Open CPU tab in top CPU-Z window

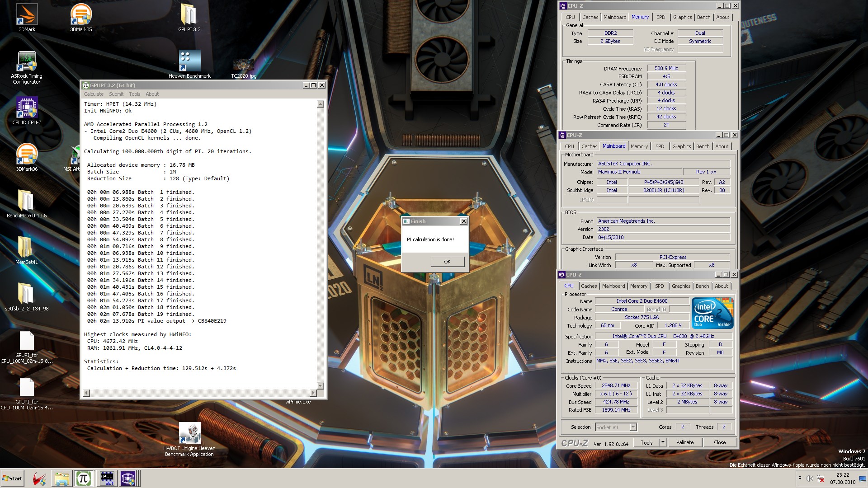[570, 17]
